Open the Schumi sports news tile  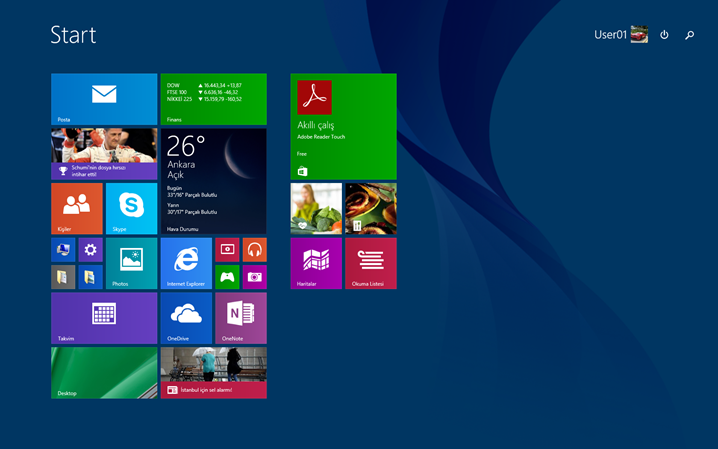point(104,154)
